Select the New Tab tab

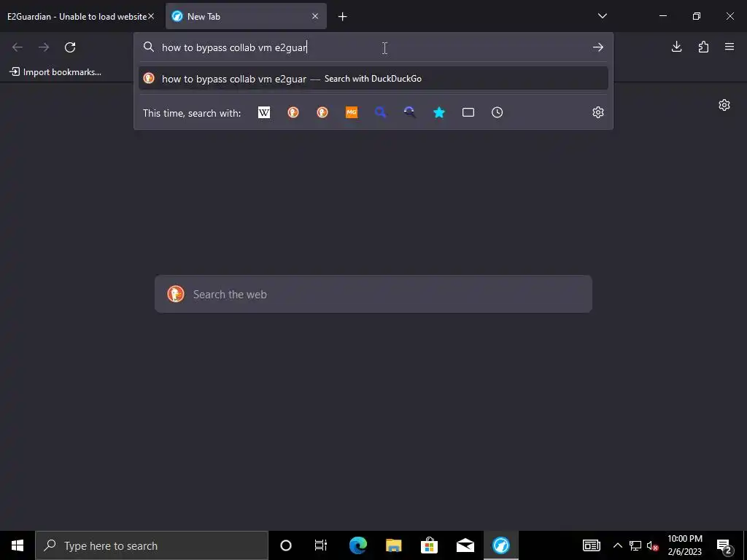[x=246, y=17]
